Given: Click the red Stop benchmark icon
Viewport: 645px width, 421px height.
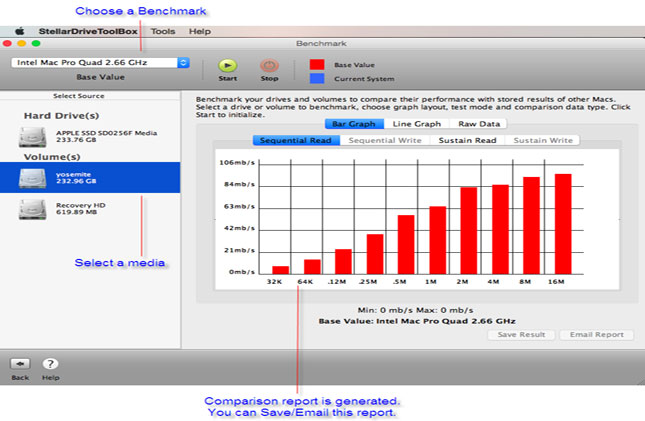Looking at the screenshot, I should pos(269,65).
